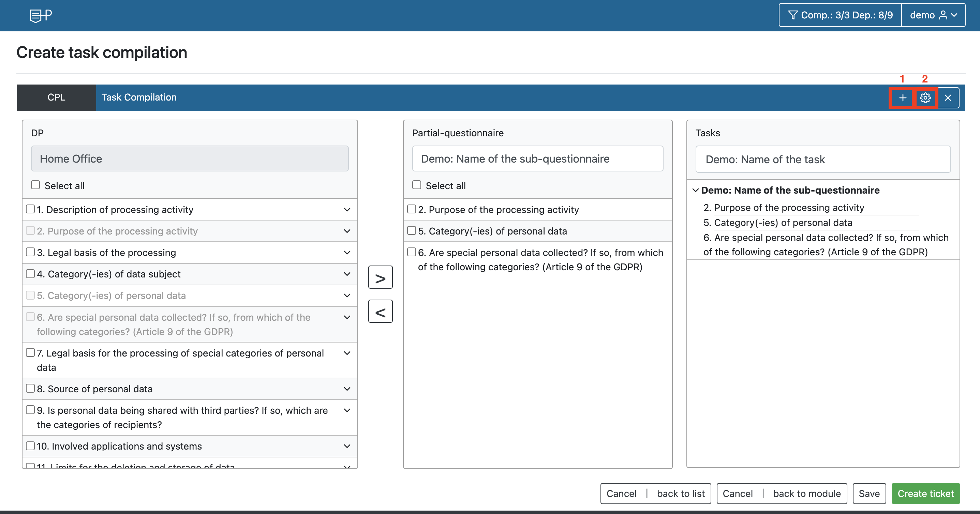Expand 3. Legal basis of the processing chevron

click(347, 253)
